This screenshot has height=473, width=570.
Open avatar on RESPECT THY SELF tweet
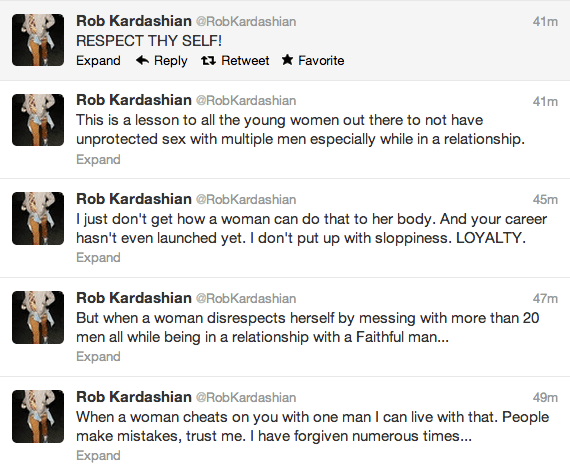point(38,40)
